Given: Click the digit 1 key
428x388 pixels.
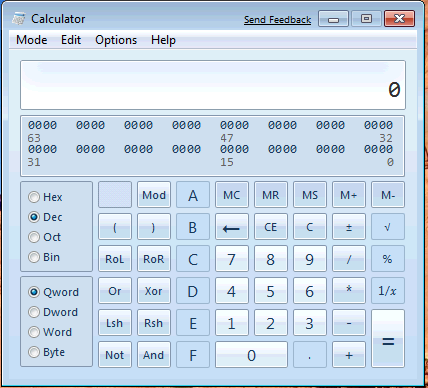Looking at the screenshot, I should pyautogui.click(x=232, y=323).
